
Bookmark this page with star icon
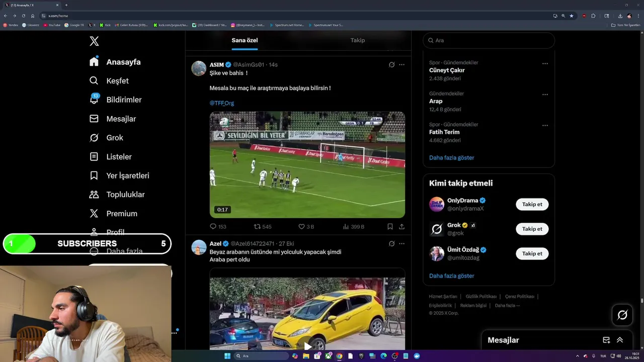pyautogui.click(x=571, y=16)
